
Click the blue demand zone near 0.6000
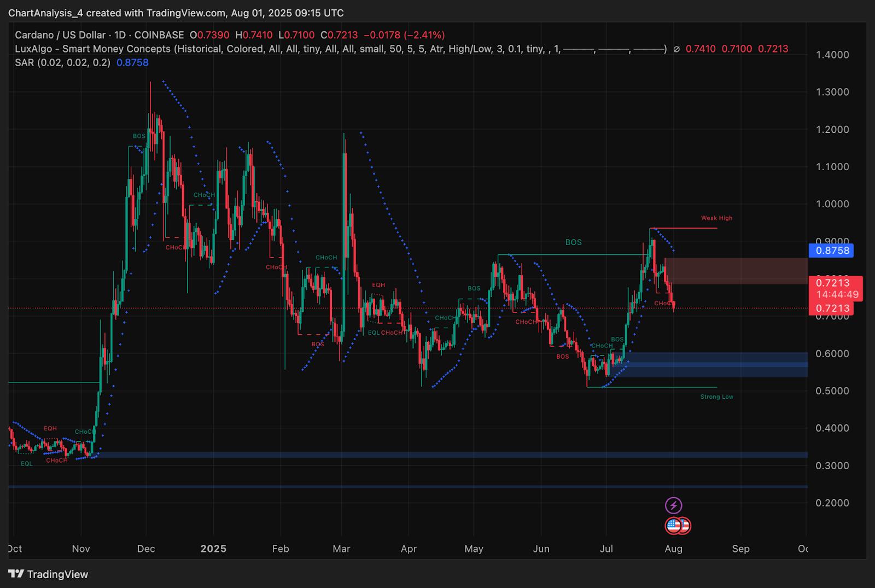click(x=716, y=364)
